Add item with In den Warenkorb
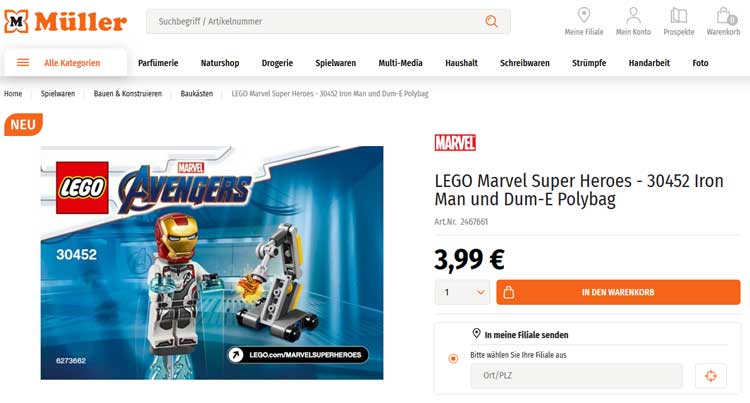 click(x=618, y=292)
